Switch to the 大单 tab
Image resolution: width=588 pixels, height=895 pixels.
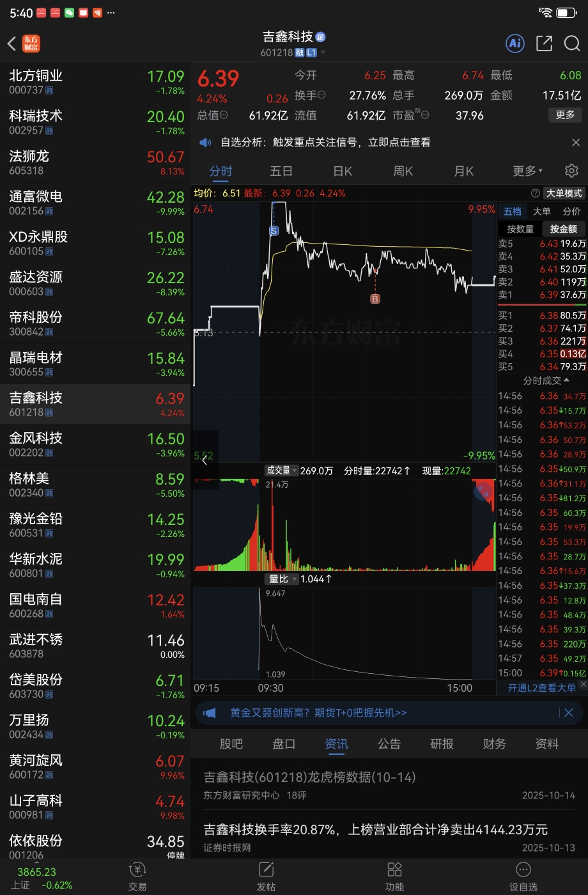(542, 212)
